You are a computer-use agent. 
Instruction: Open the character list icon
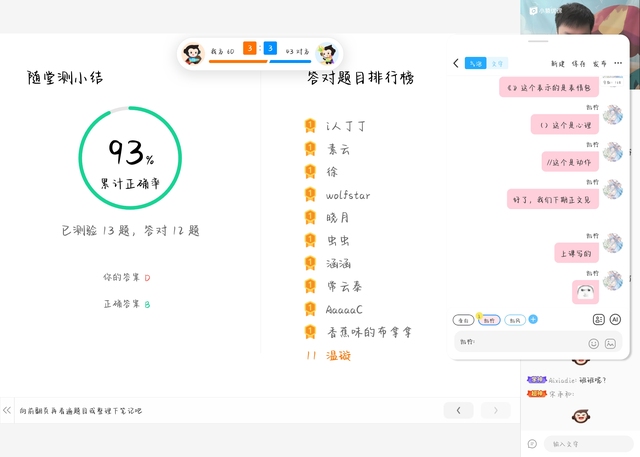[598, 320]
